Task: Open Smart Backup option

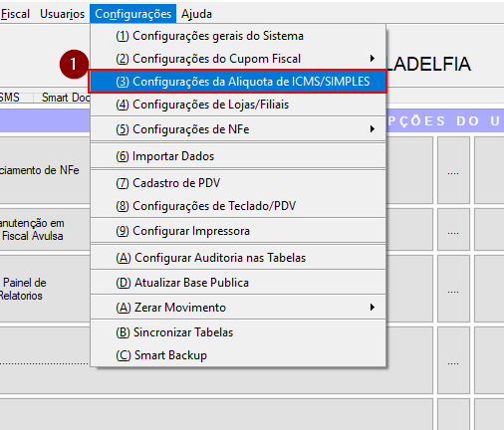Action: [238, 355]
